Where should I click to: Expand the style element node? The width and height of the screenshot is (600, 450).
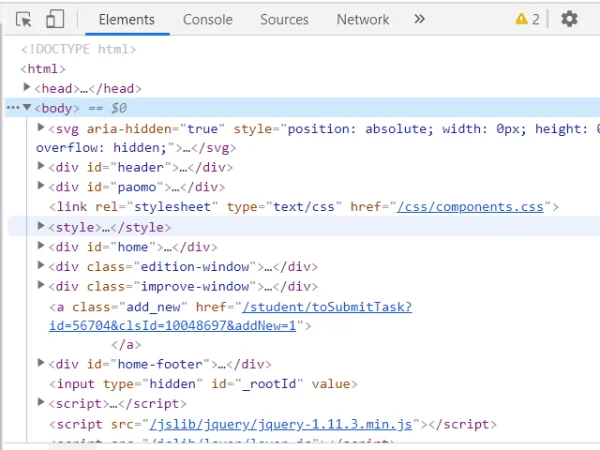tap(41, 226)
